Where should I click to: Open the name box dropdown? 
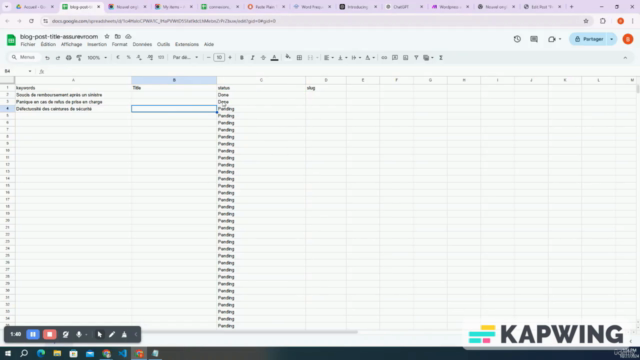tap(30, 71)
